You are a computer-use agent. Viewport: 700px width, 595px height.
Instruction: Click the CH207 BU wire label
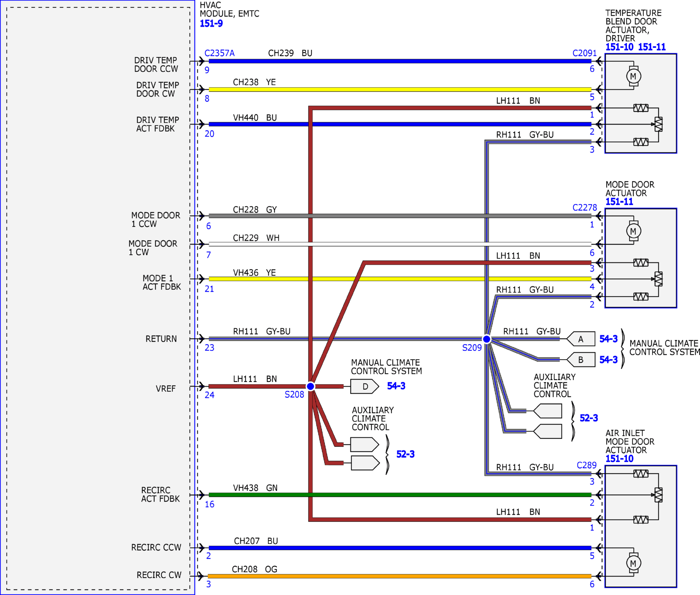(x=256, y=541)
